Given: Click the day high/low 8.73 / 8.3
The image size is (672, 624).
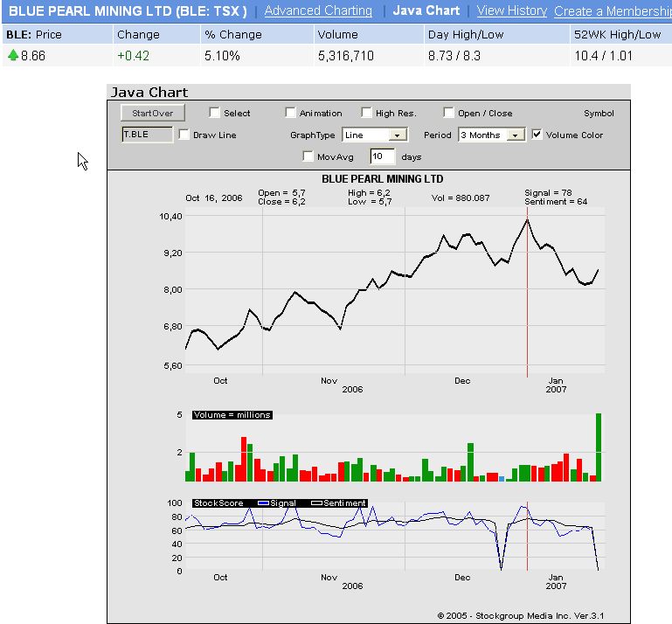Looking at the screenshot, I should [x=454, y=56].
